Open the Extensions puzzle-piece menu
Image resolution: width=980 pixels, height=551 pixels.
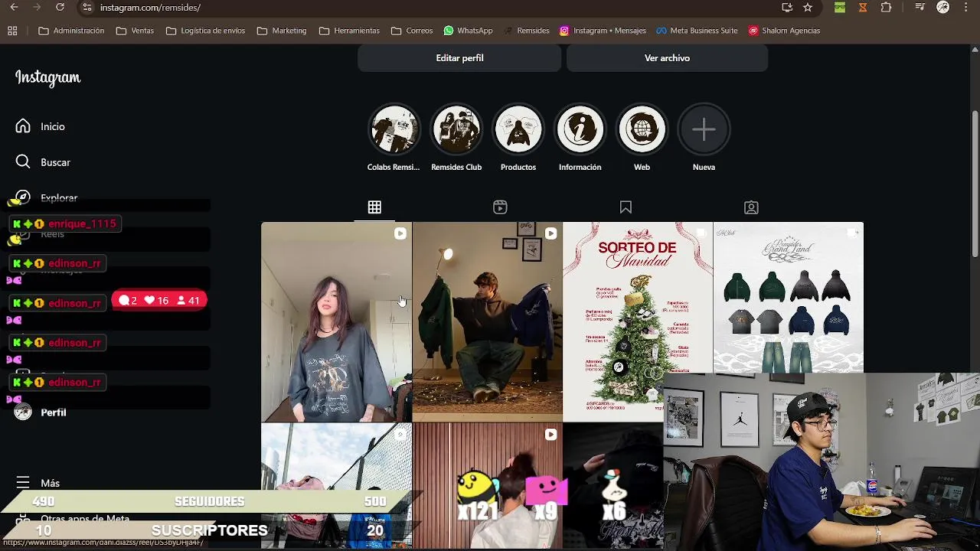point(886,8)
